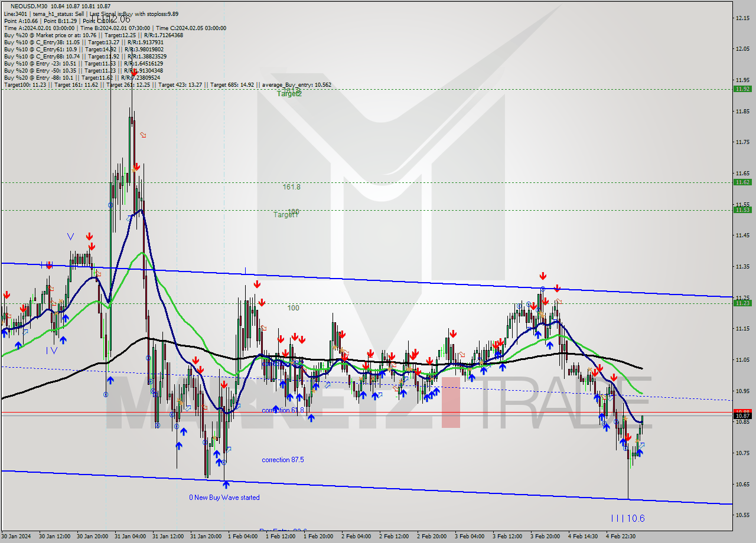Click the 'Point A:10.66' info line
Image resolution: width=756 pixels, height=543 pixels.
pyautogui.click(x=22, y=21)
